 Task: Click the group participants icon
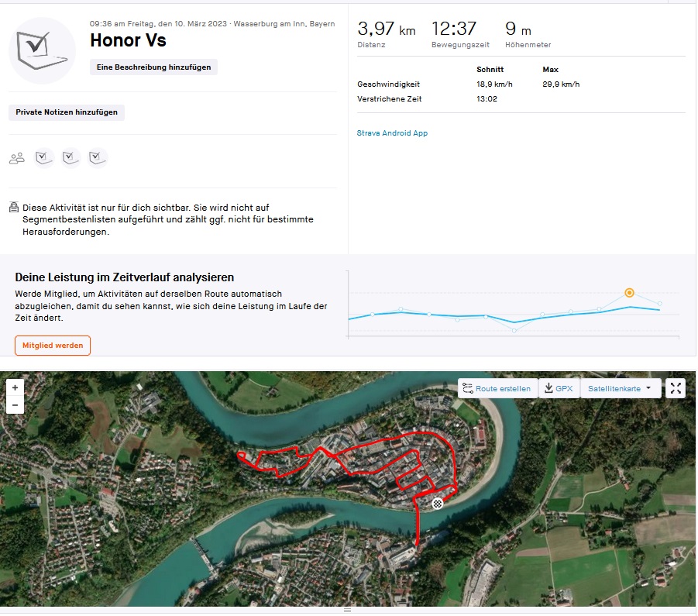click(17, 158)
